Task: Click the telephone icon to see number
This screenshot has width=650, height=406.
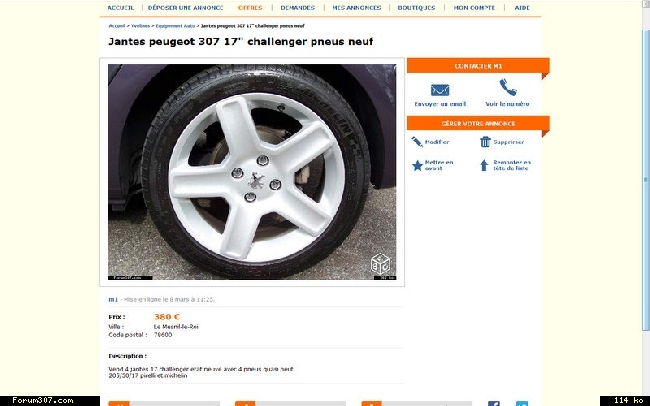Action: [x=507, y=88]
